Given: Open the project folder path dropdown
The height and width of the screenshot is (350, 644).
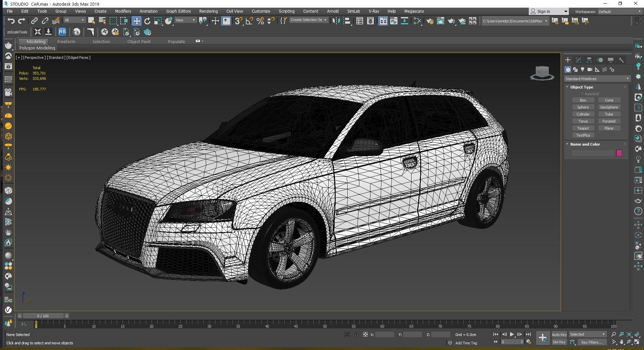Looking at the screenshot, I should point(515,21).
